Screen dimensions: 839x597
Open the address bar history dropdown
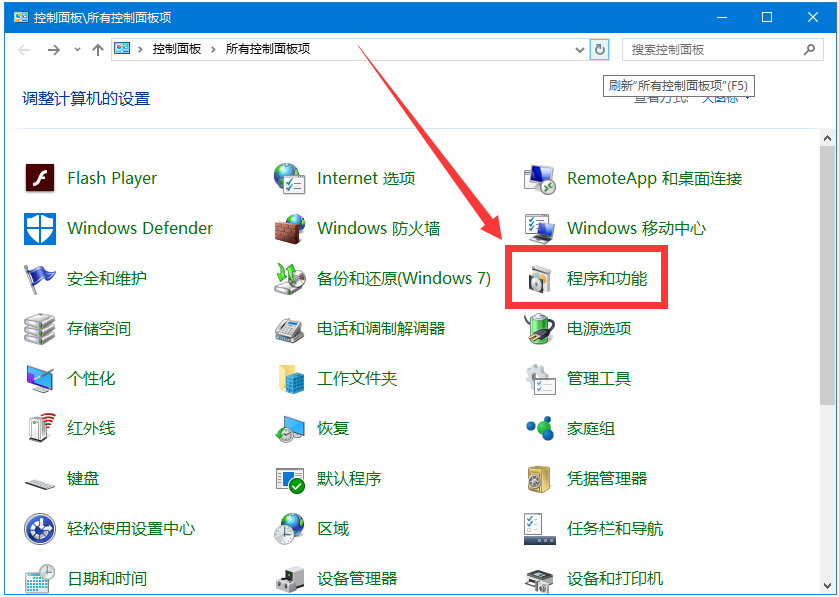[579, 50]
